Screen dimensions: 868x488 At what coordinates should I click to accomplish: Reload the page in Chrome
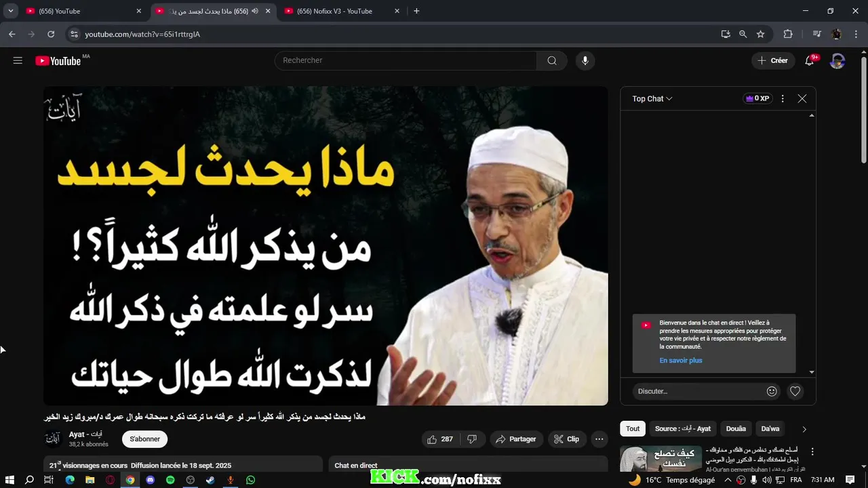(x=51, y=34)
